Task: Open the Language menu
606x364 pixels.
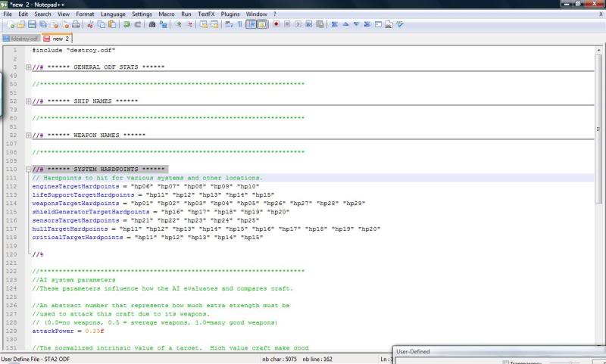Action: pos(113,14)
